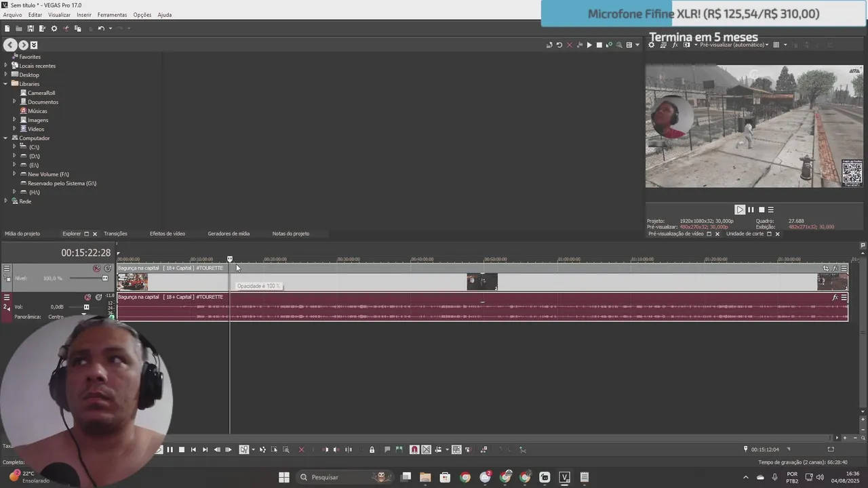Play in the video preview window
868x488 pixels.
click(x=740, y=210)
